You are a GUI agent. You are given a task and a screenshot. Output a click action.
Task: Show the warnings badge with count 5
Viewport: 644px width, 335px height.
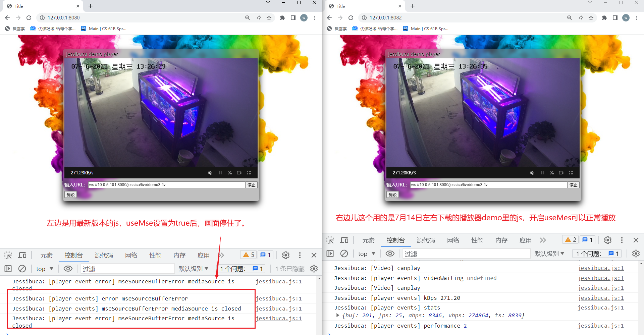(248, 255)
